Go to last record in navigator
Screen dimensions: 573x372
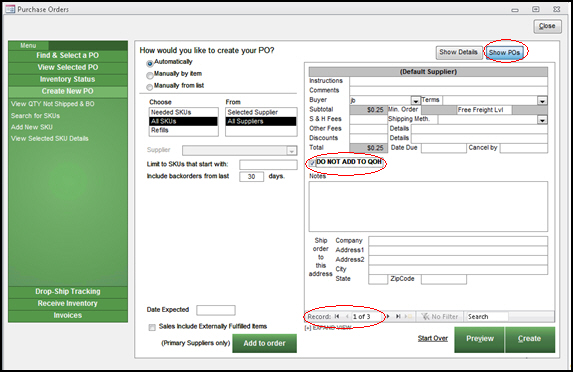coord(398,316)
